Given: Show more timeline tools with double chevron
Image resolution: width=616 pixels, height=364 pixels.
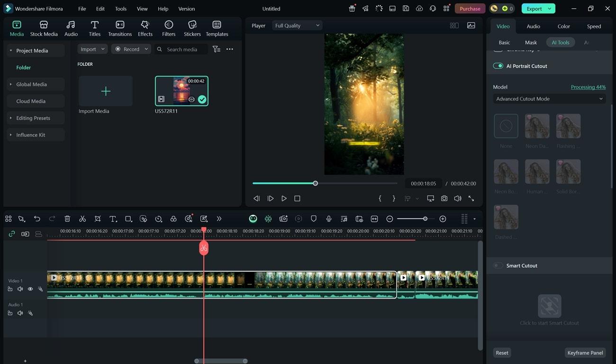Looking at the screenshot, I should click(219, 218).
